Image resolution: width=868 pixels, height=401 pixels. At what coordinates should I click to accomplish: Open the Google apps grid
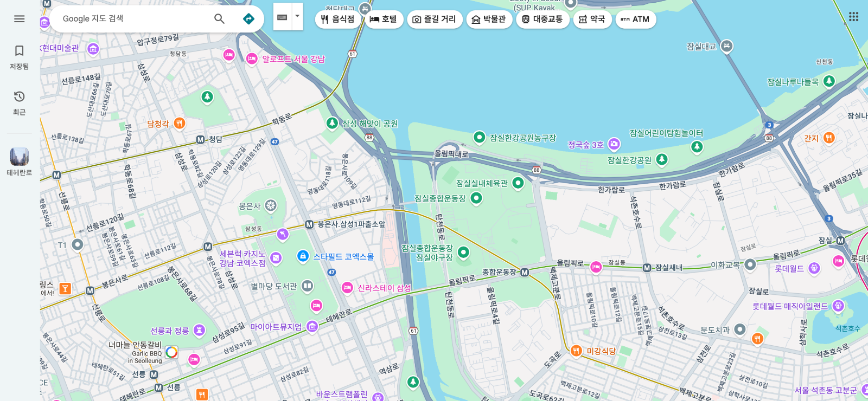tap(853, 17)
